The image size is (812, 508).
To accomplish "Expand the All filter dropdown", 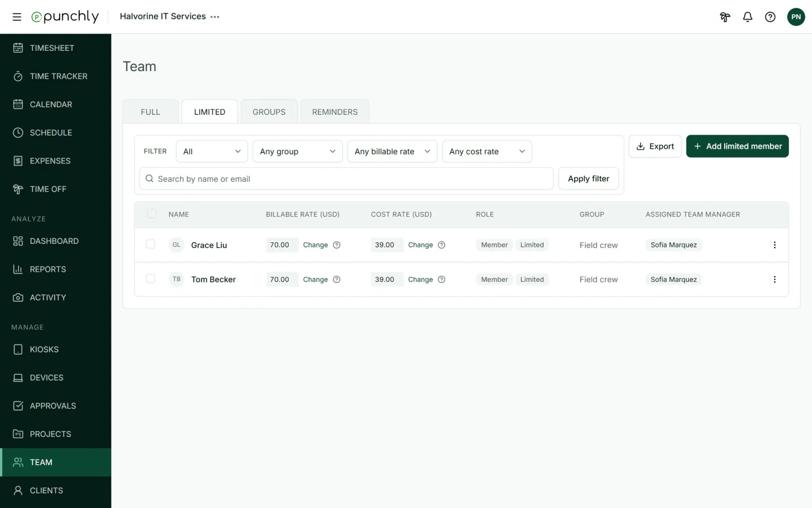I will click(212, 151).
